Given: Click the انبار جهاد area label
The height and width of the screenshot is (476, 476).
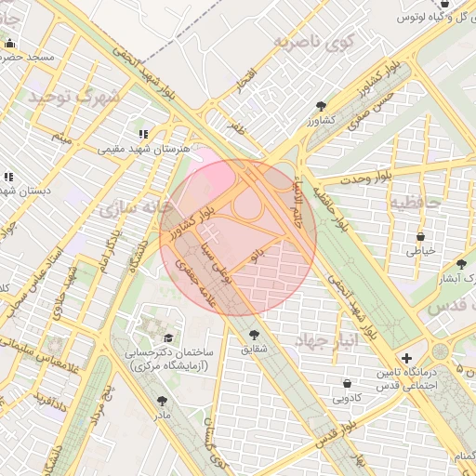Looking at the screenshot, I should point(326,341).
